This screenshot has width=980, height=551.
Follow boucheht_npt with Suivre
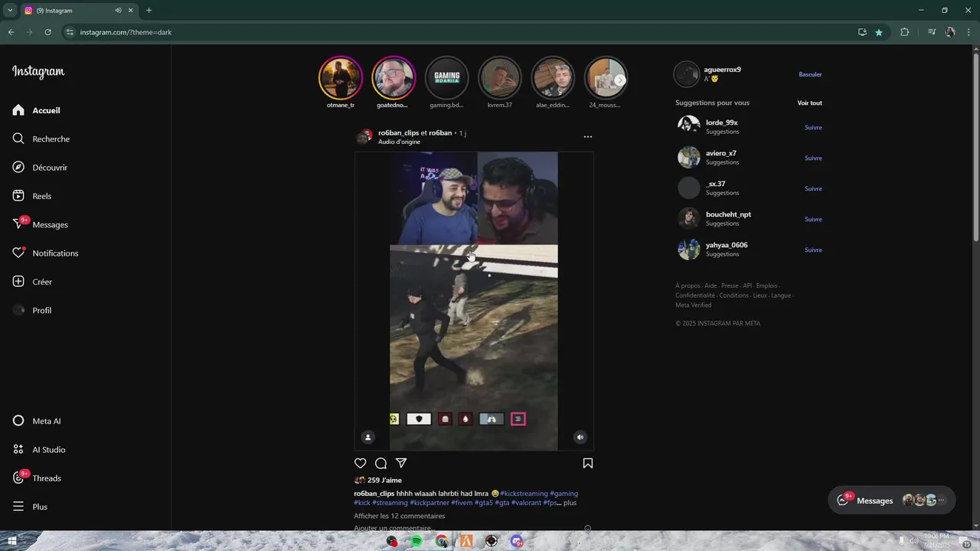tap(813, 219)
